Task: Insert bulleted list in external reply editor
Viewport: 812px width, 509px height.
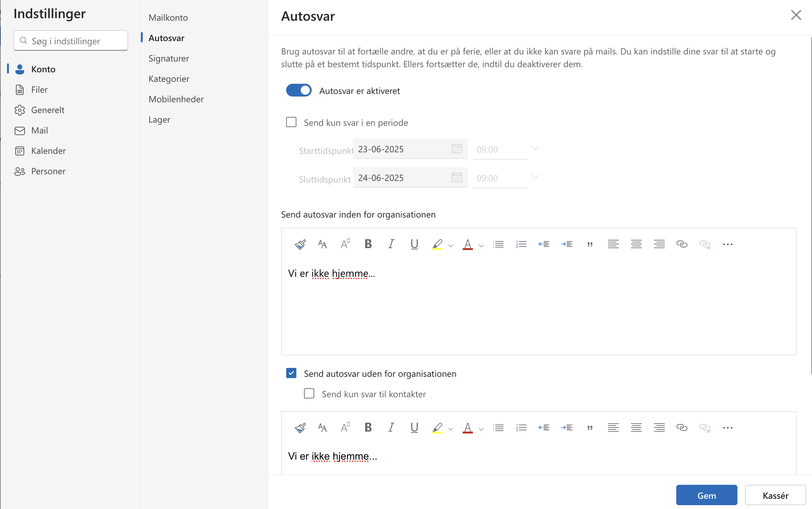Action: click(x=498, y=427)
